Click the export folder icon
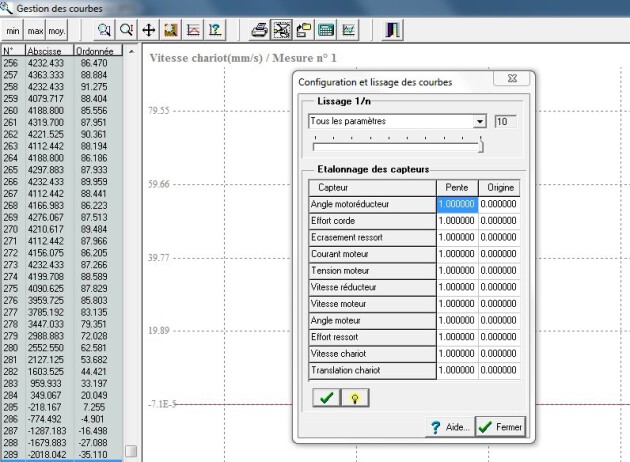 (x=304, y=30)
